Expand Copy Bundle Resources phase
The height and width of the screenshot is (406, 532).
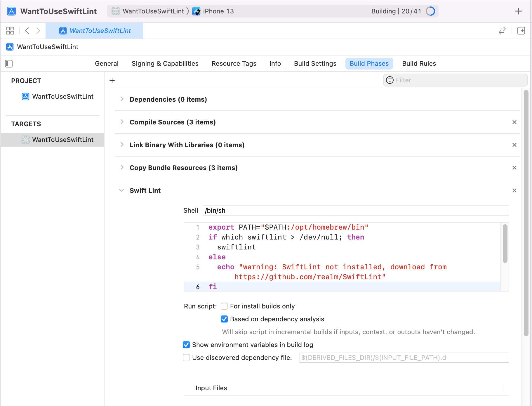(122, 168)
